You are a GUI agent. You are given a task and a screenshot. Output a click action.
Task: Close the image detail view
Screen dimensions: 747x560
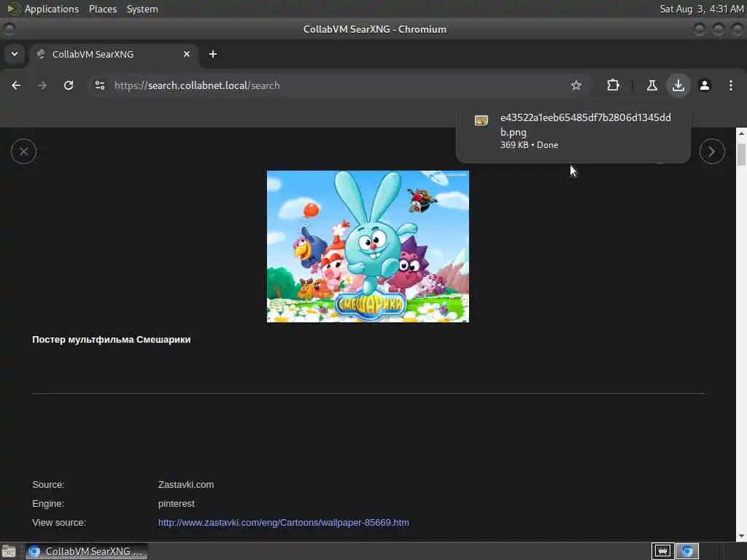tap(24, 152)
